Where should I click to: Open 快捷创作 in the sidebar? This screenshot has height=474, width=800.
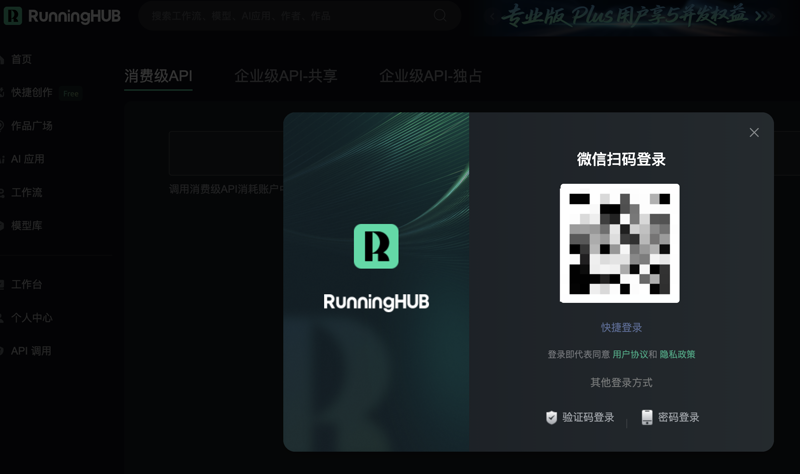[31, 92]
